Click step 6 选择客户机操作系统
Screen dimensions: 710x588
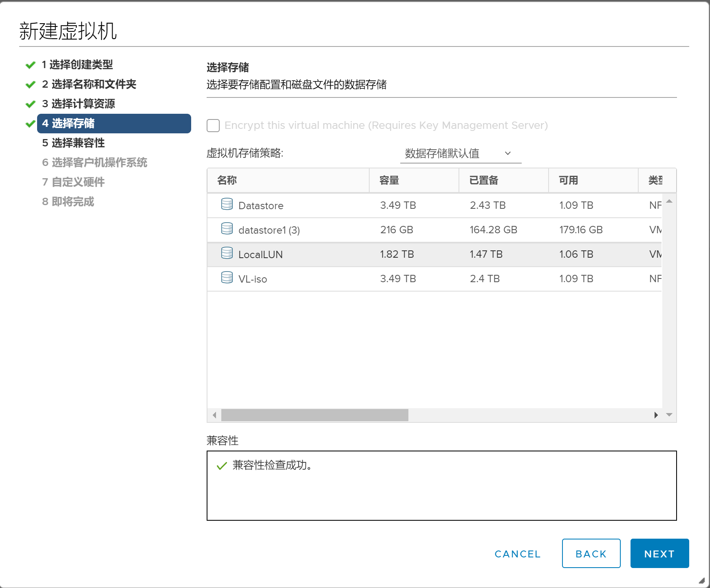(95, 163)
